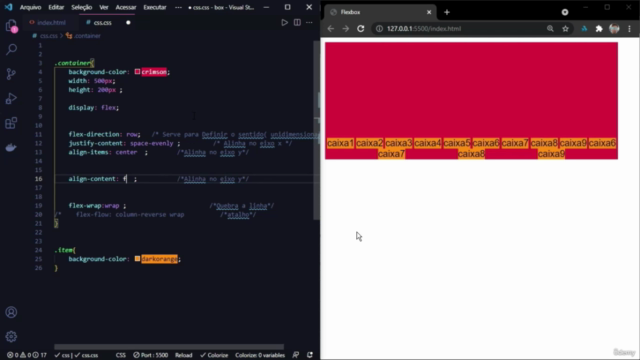Open the Run and Debug view
This screenshot has height=360, width=640.
[11, 98]
